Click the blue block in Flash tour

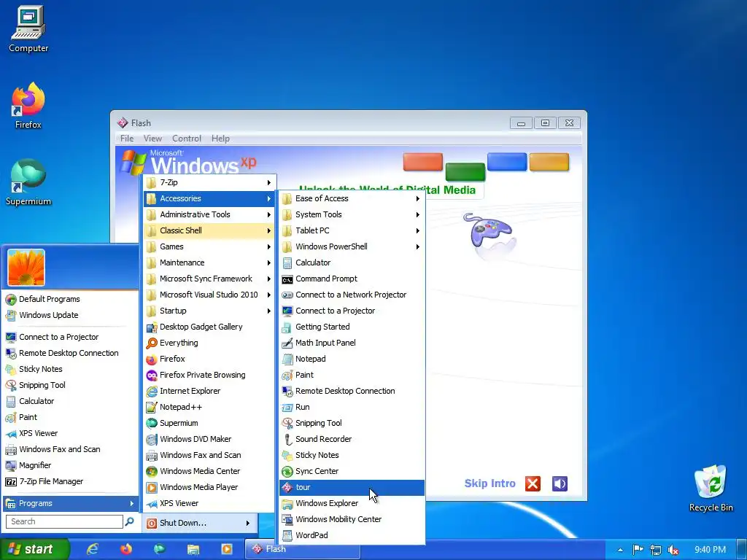[507, 161]
